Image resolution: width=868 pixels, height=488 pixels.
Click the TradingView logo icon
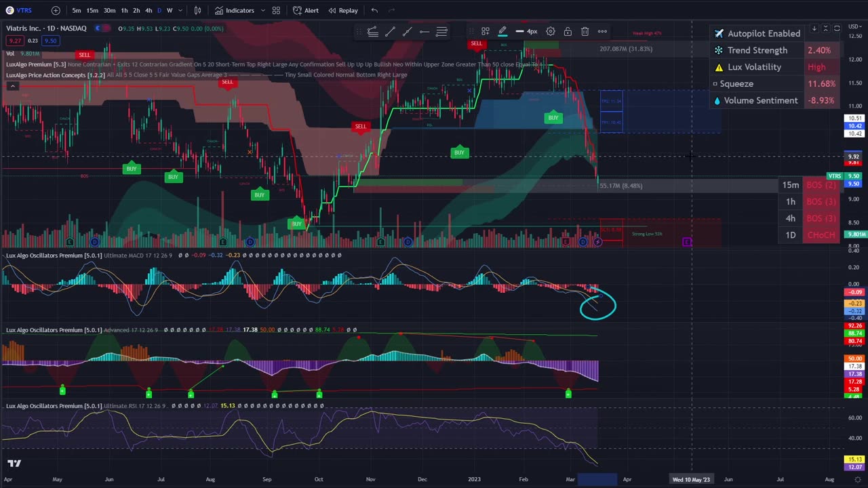(14, 464)
